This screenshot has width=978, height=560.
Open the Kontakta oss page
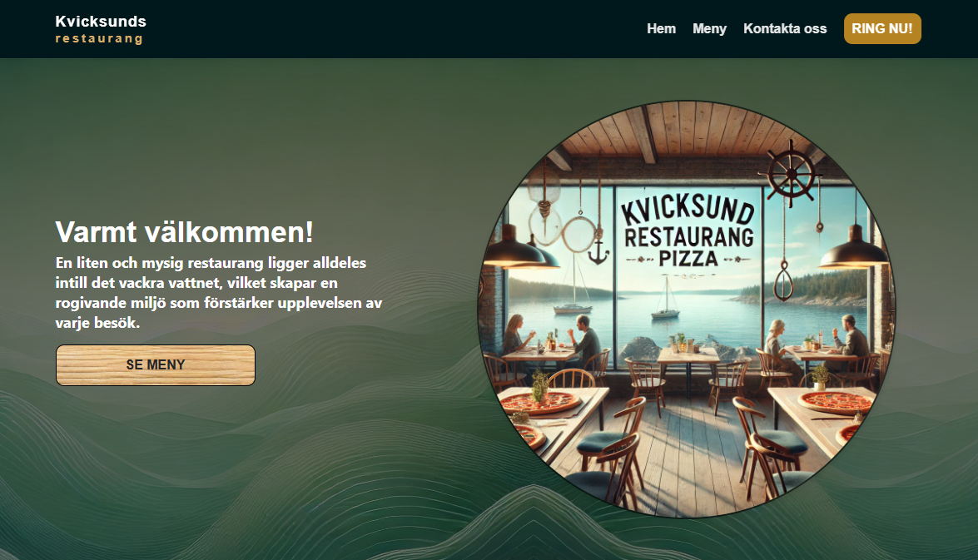[x=785, y=28]
